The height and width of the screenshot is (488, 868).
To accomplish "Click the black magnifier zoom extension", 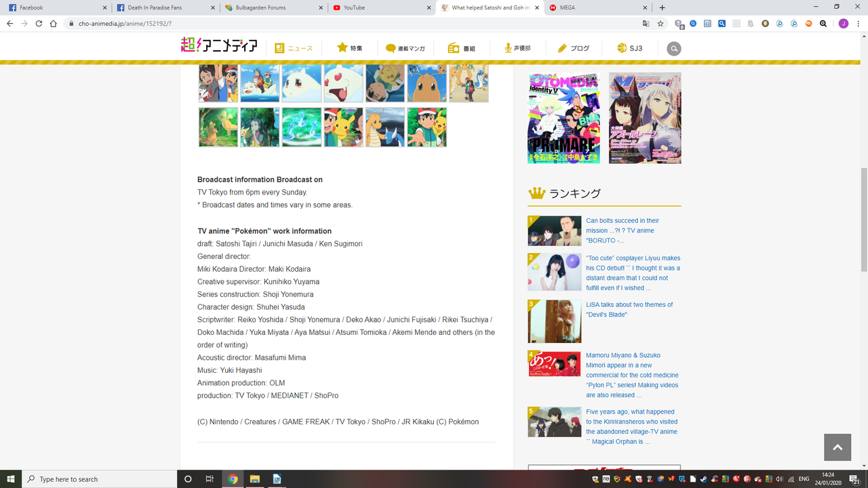I will pyautogui.click(x=823, y=23).
